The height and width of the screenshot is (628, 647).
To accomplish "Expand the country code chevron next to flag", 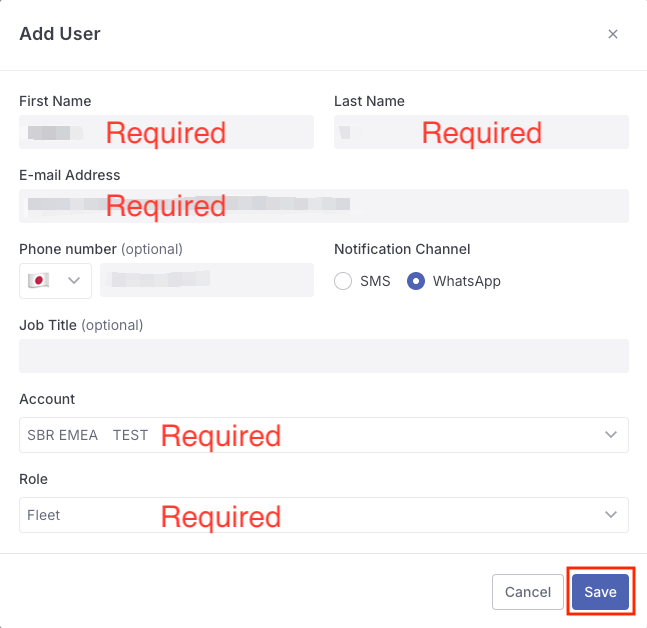I will pos(74,281).
